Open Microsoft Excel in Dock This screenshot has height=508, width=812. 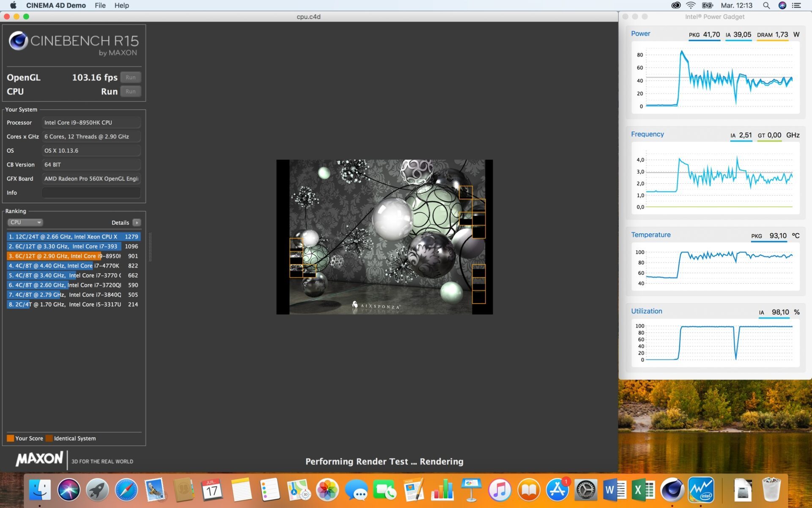pos(644,490)
